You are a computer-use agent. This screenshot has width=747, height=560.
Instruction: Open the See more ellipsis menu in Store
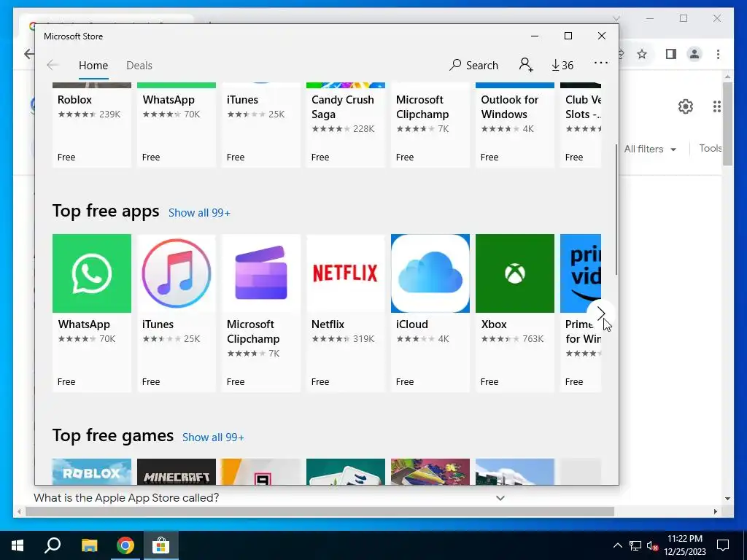[601, 63]
